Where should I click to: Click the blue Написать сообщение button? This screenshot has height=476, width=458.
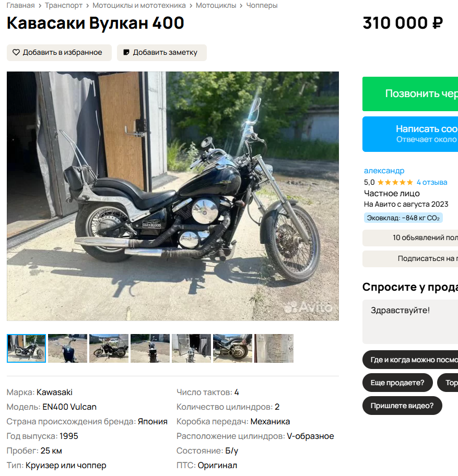tap(410, 134)
